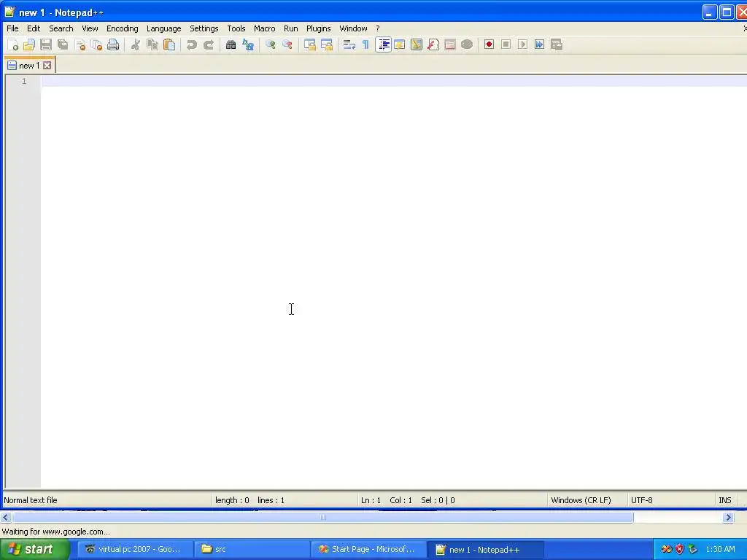Click the Close file toolbar icon
This screenshot has height=560, width=747.
pos(80,44)
